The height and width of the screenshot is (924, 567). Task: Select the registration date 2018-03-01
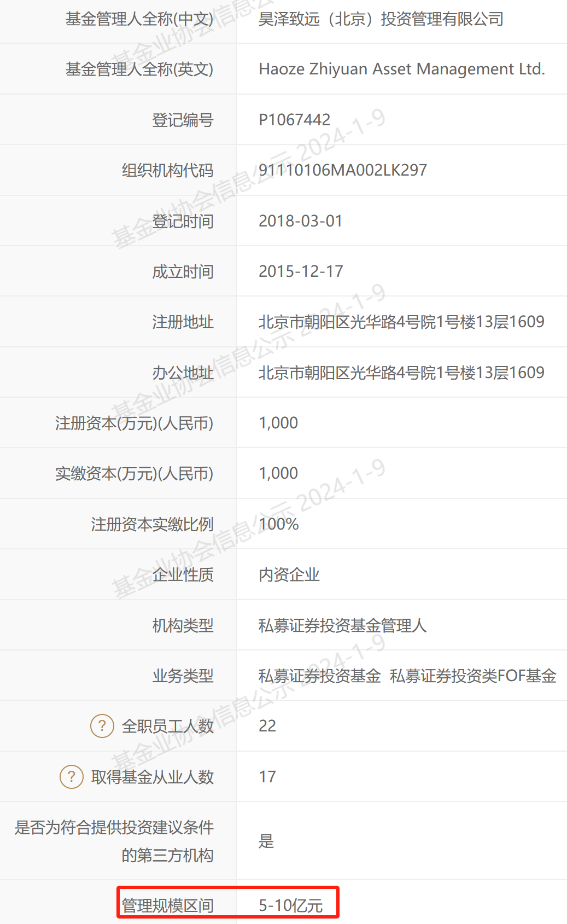pyautogui.click(x=301, y=221)
